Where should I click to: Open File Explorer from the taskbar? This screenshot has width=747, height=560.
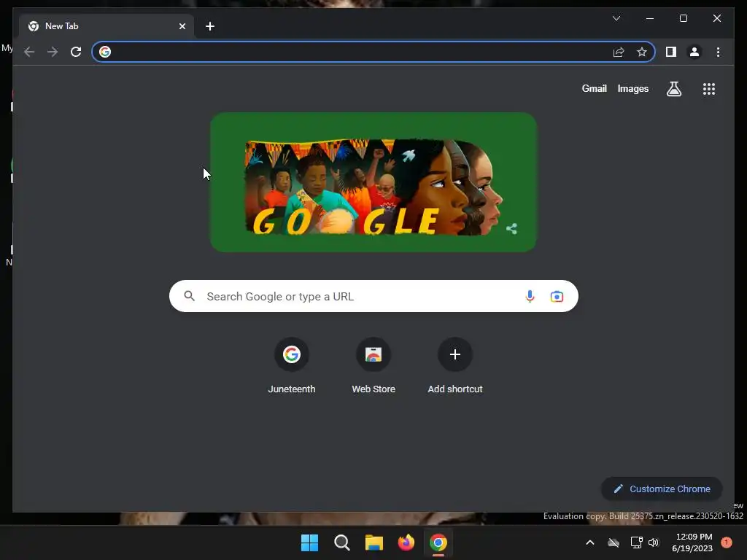tap(374, 542)
